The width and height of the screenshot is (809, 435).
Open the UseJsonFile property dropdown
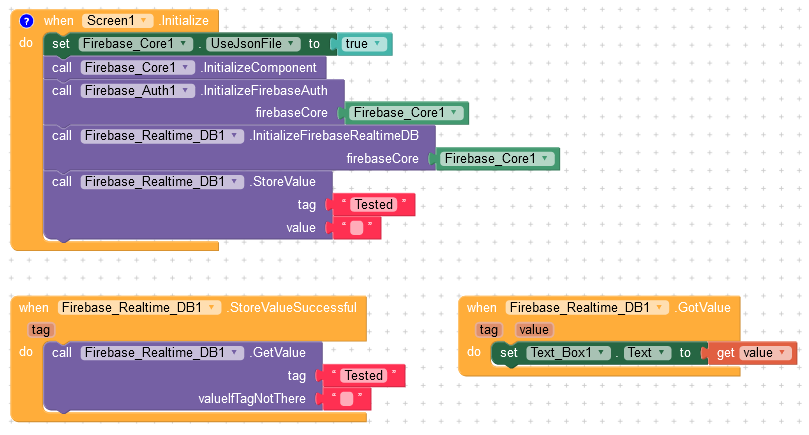click(x=253, y=44)
